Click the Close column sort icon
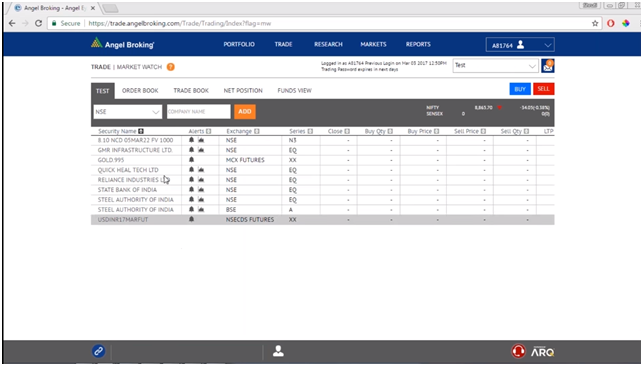The width and height of the screenshot is (643, 366). coord(347,131)
